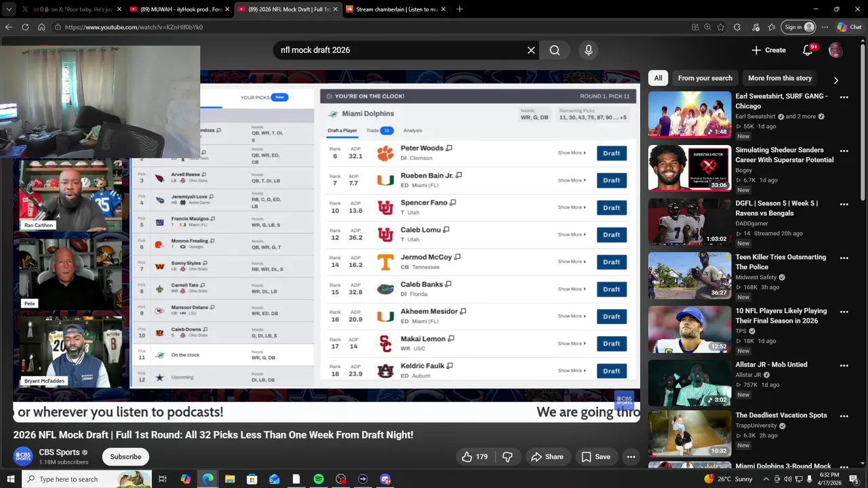Open The Deadliest Vacation Spots thumbnail
This screenshot has height=488, width=868.
(x=690, y=434)
